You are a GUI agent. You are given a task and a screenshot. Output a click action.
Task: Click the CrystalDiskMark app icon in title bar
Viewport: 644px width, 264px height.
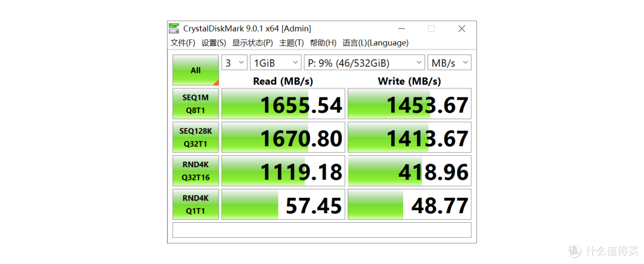tap(174, 29)
